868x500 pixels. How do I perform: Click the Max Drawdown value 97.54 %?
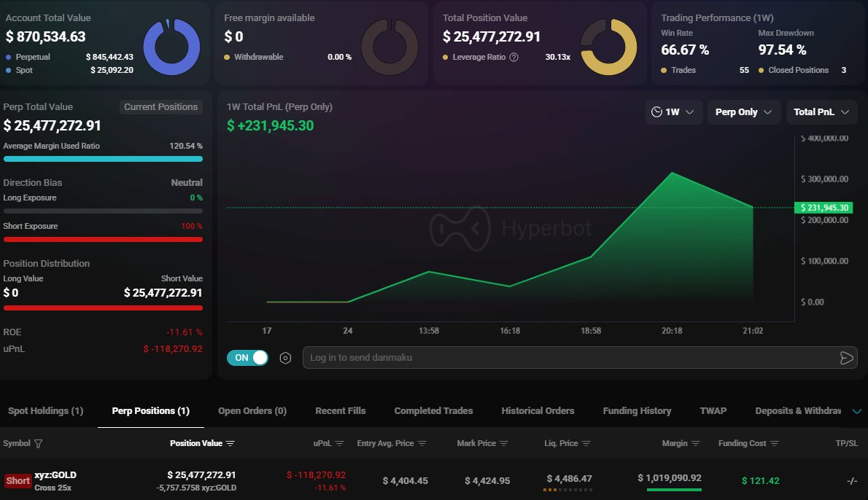782,50
